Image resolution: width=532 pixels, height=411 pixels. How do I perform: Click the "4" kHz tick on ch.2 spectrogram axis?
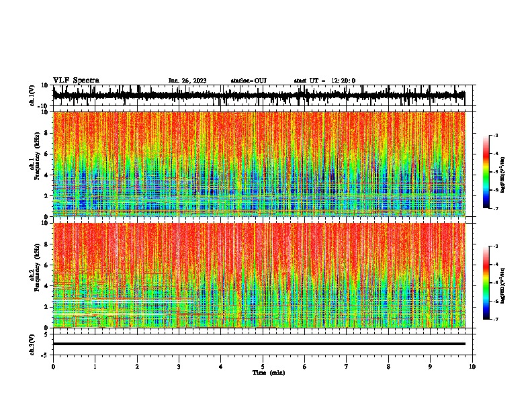[x=46, y=286]
